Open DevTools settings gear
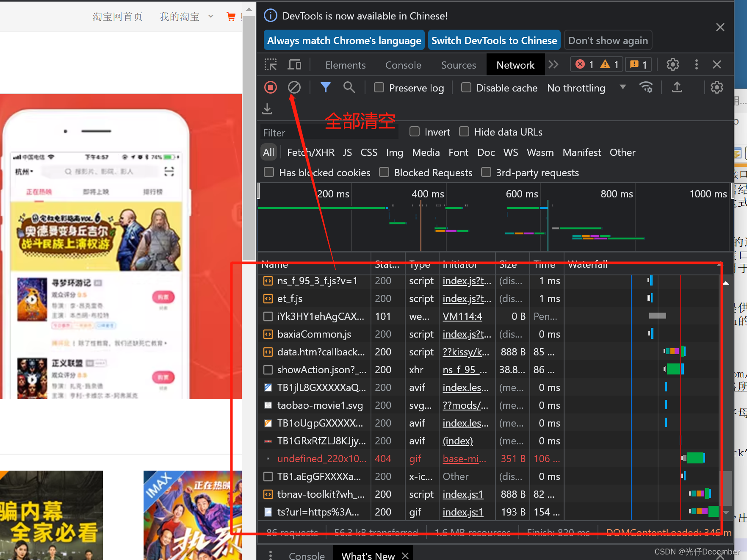Viewport: 747px width, 560px height. 672,64
